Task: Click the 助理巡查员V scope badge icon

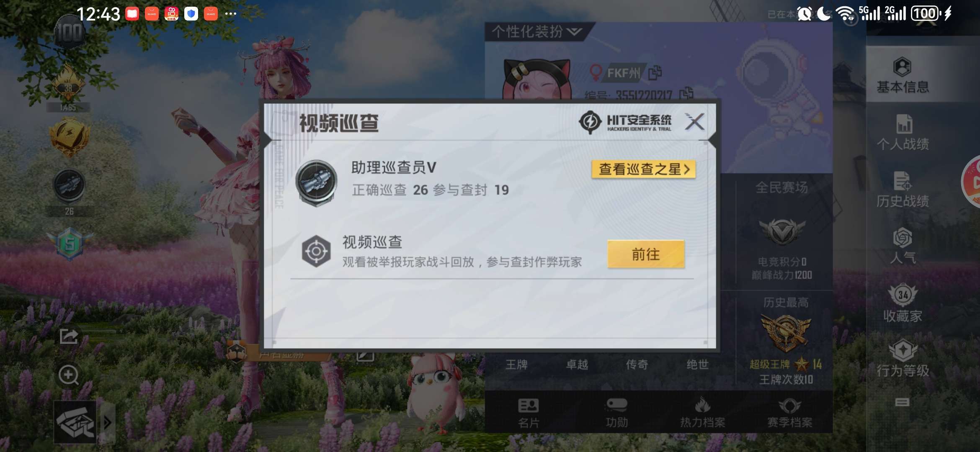Action: click(316, 183)
